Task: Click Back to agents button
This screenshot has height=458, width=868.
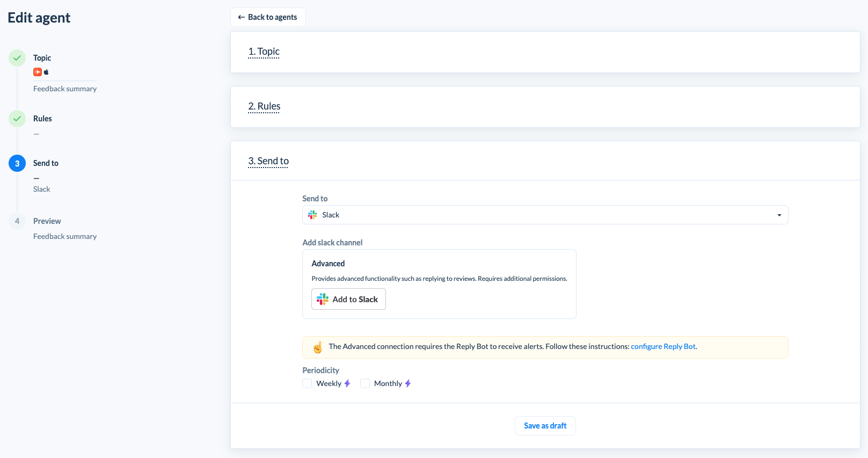Action: coord(268,17)
